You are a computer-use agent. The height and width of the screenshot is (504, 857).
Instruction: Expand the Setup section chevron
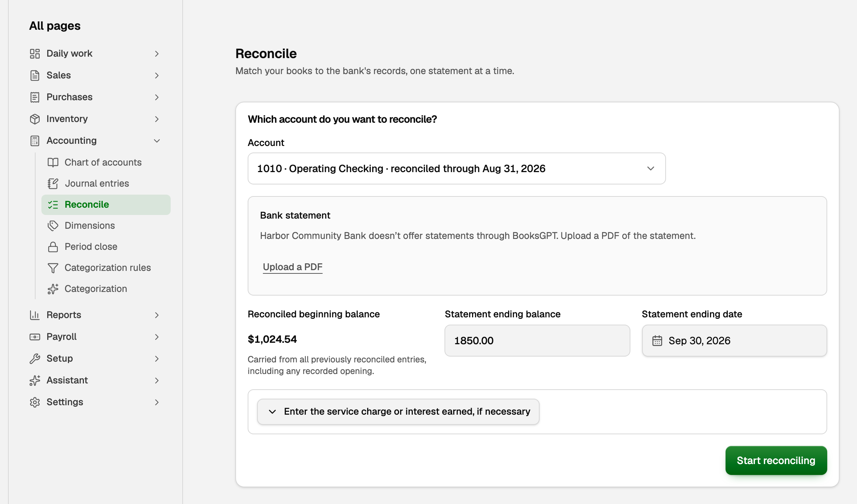(x=157, y=359)
